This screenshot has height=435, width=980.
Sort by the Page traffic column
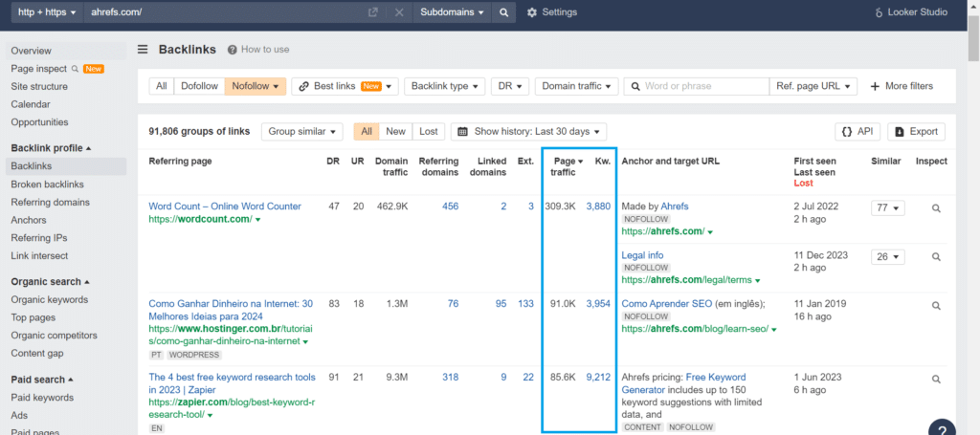point(567,166)
